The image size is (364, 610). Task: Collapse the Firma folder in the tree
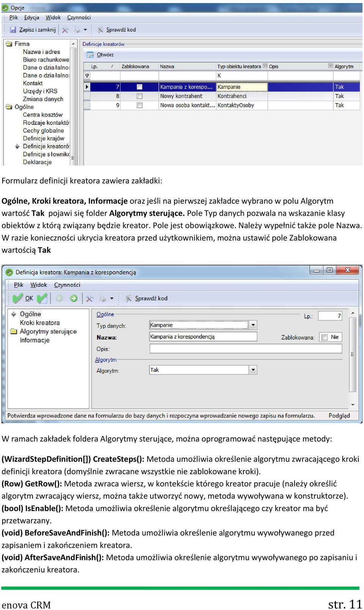(x=9, y=44)
